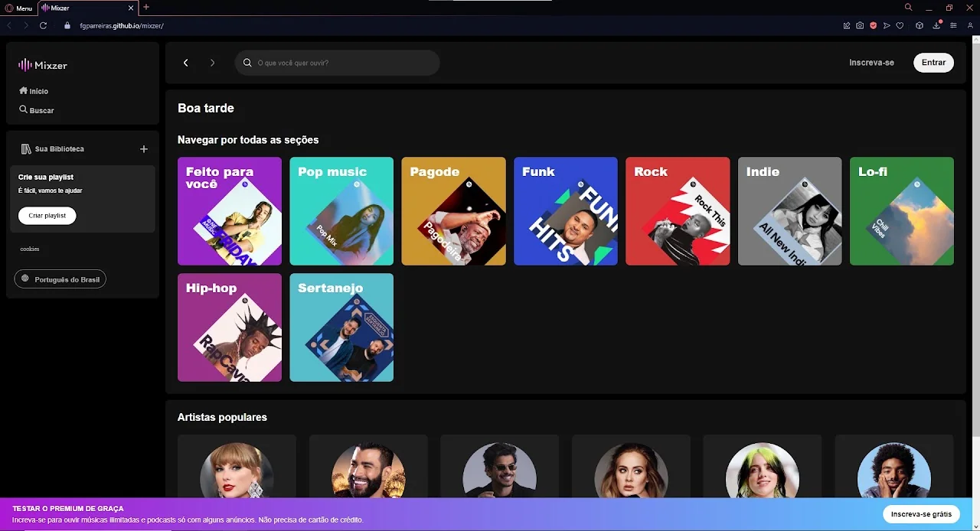Screen dimensions: 980x531
Task: Select the green-haired artist portrait
Action: tap(763, 471)
